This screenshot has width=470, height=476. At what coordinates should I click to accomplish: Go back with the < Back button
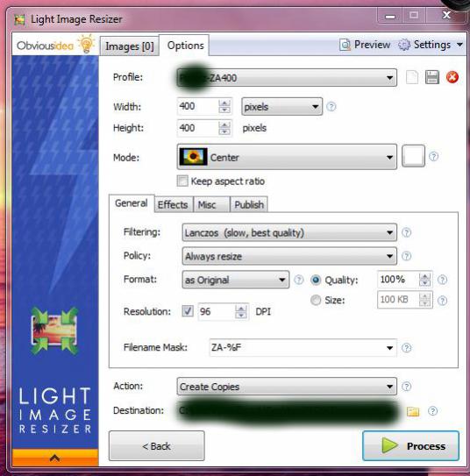click(157, 445)
